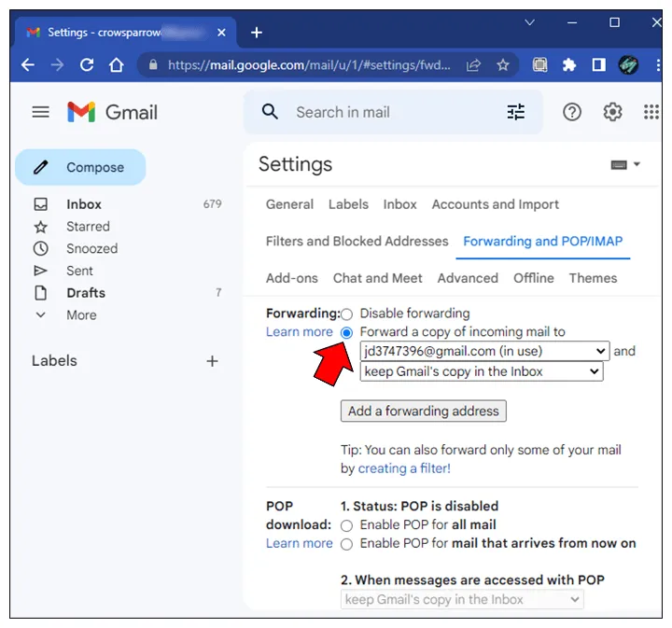
Task: Open the forwarding address dropdown
Action: [x=484, y=351]
